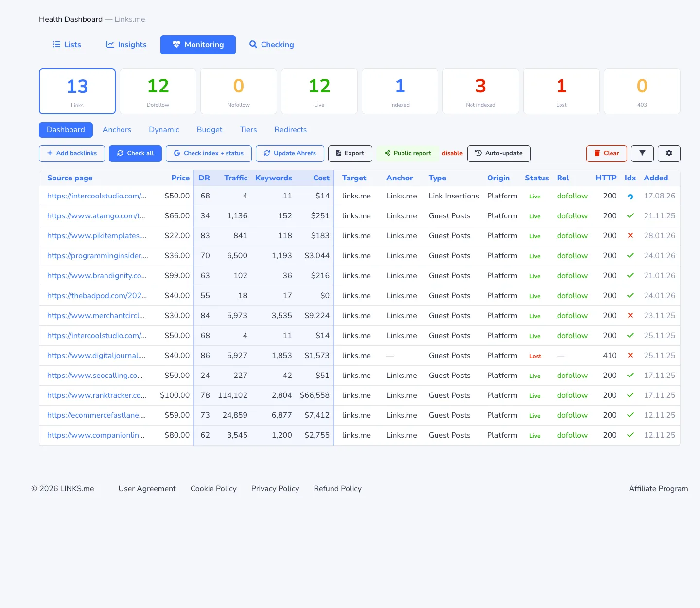Click Check index + status button
This screenshot has height=608, width=700.
click(209, 153)
